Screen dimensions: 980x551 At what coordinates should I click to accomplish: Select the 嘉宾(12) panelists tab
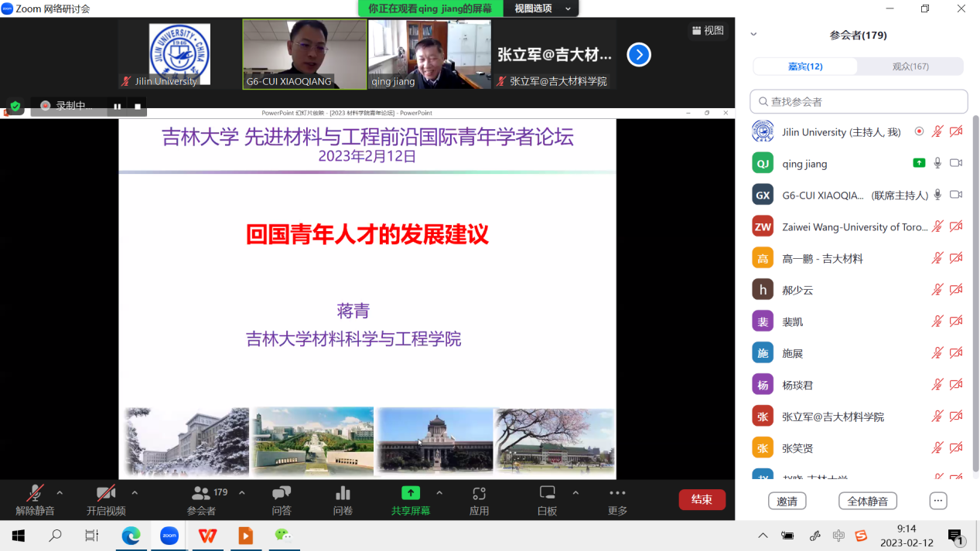pos(806,66)
